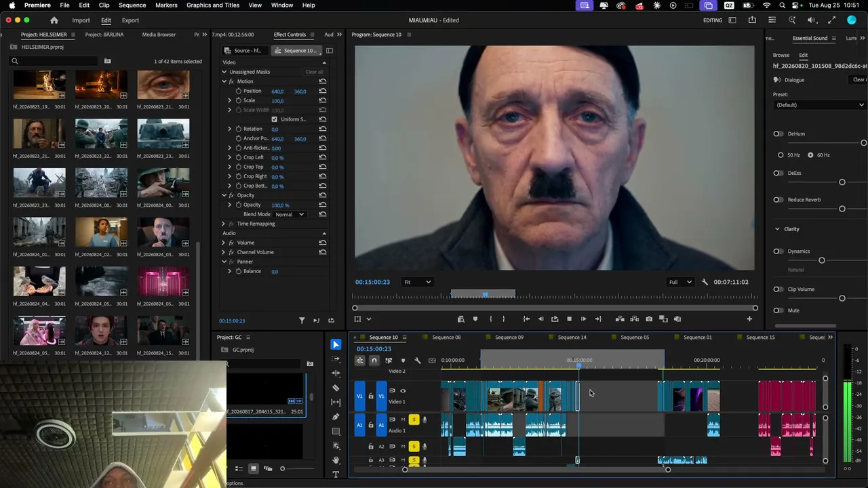Select the Track Select Forward tool
This screenshot has height=488, width=868.
[x=336, y=359]
